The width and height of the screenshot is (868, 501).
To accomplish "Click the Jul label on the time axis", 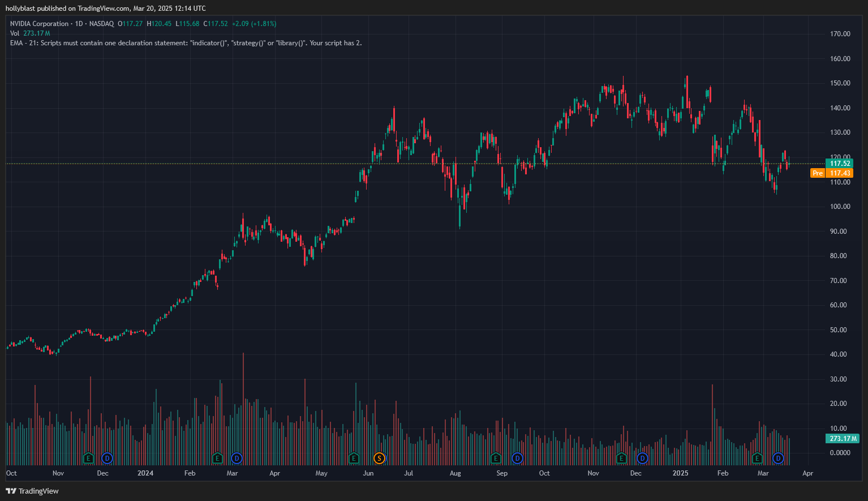I will (409, 473).
